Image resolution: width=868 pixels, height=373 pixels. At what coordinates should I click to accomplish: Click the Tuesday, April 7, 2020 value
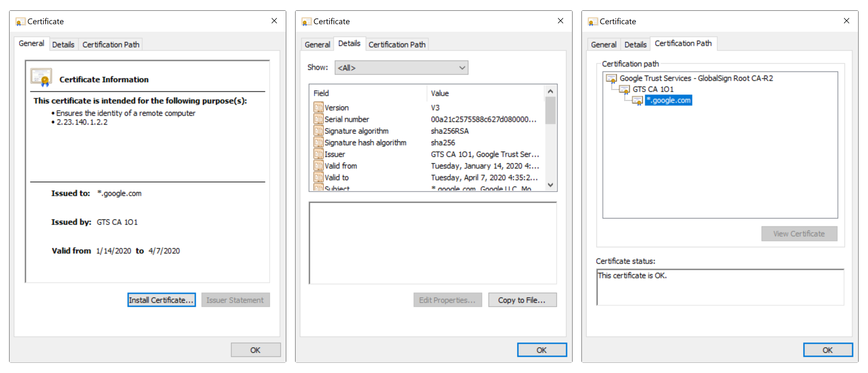484,177
